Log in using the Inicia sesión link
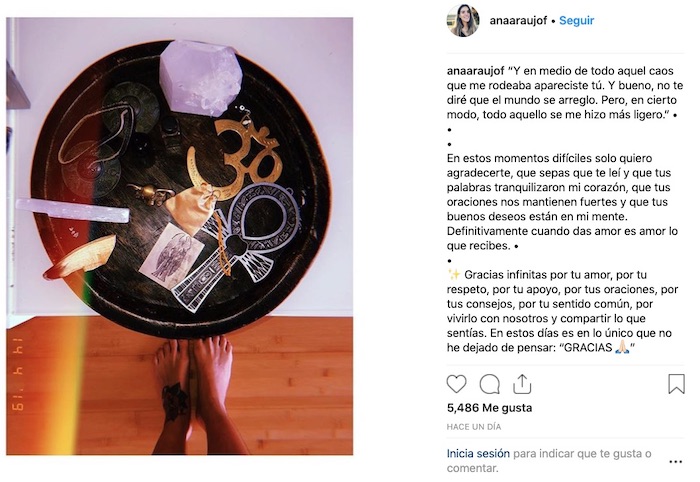 tap(478, 454)
